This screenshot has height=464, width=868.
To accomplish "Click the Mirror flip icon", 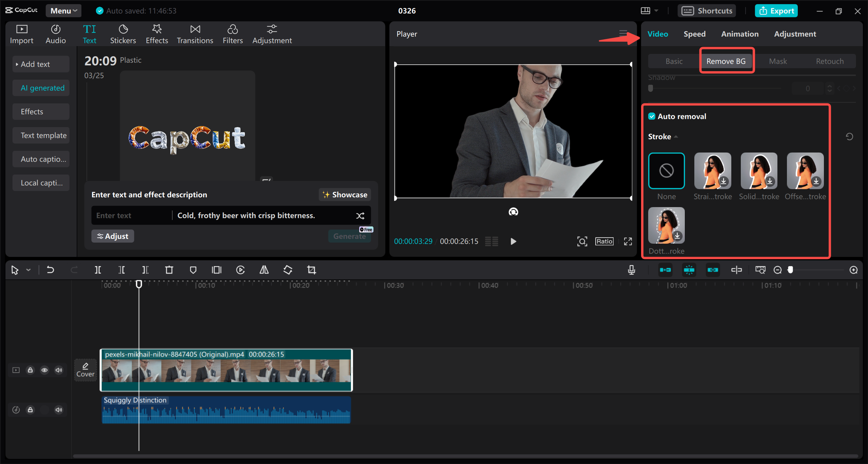I will (264, 270).
